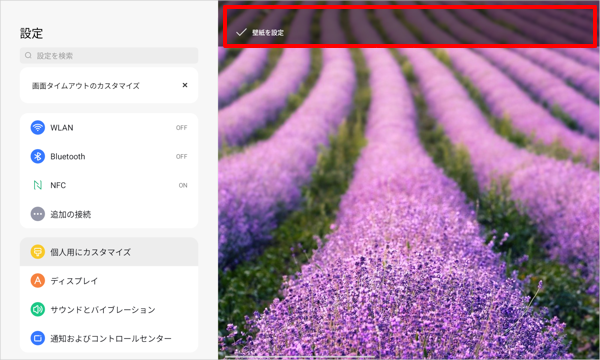
Task: Click the lavender field wallpaper preview
Action: point(409,203)
